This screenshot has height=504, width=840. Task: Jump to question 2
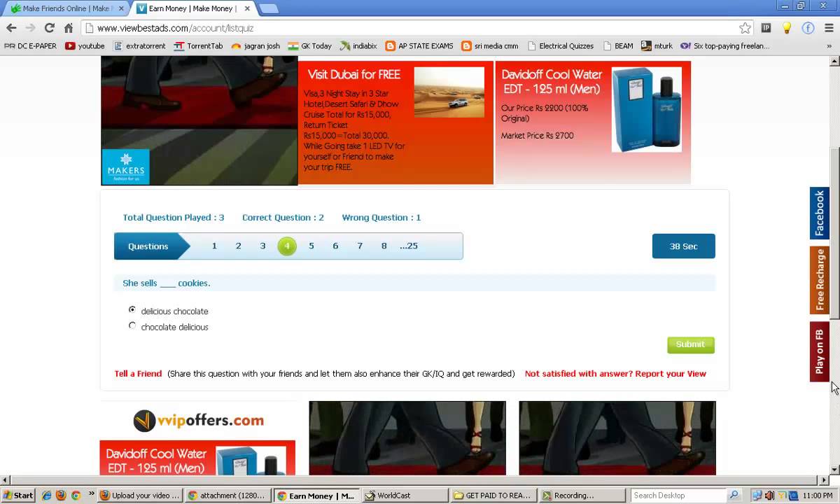pyautogui.click(x=239, y=246)
